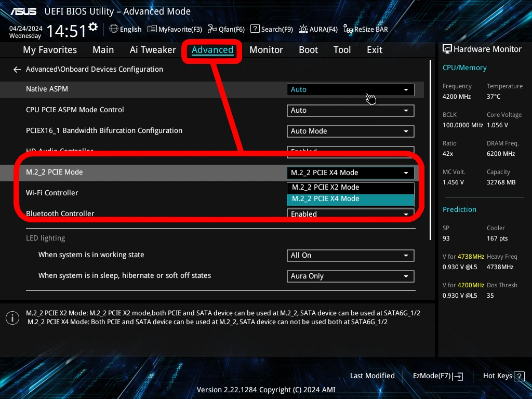Viewport: 532px width, 399px height.
Task: Open the Bluetooth Controller dropdown
Action: [351, 214]
